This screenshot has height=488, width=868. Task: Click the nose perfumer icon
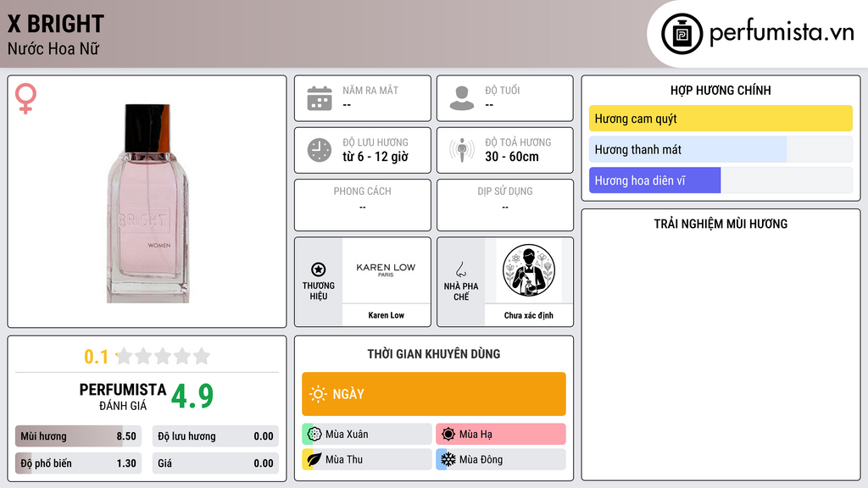460,269
